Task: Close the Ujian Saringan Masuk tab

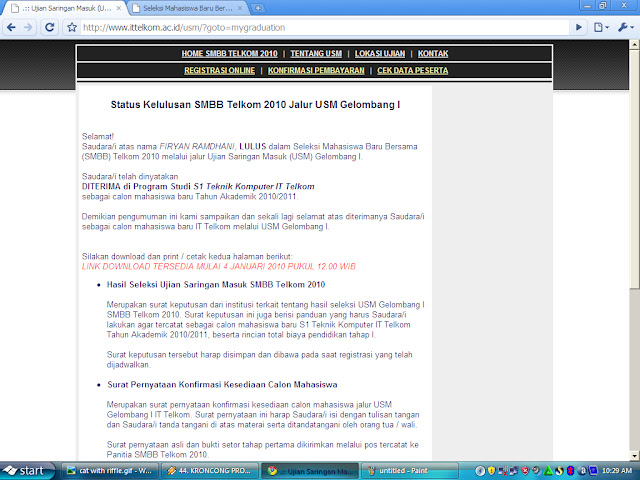Action: (118, 8)
